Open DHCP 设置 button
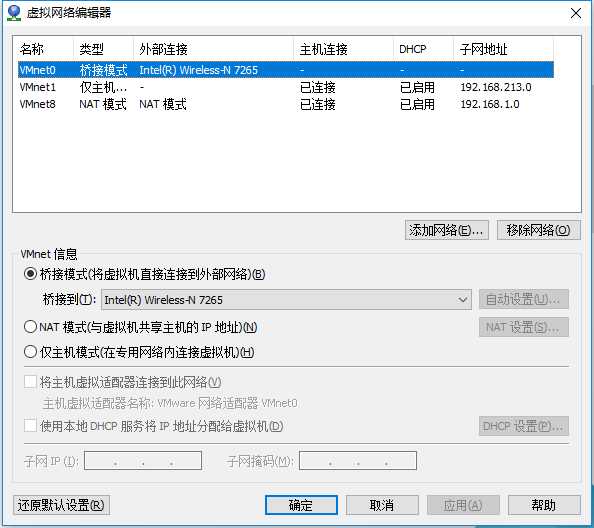The width and height of the screenshot is (594, 528). 524,426
